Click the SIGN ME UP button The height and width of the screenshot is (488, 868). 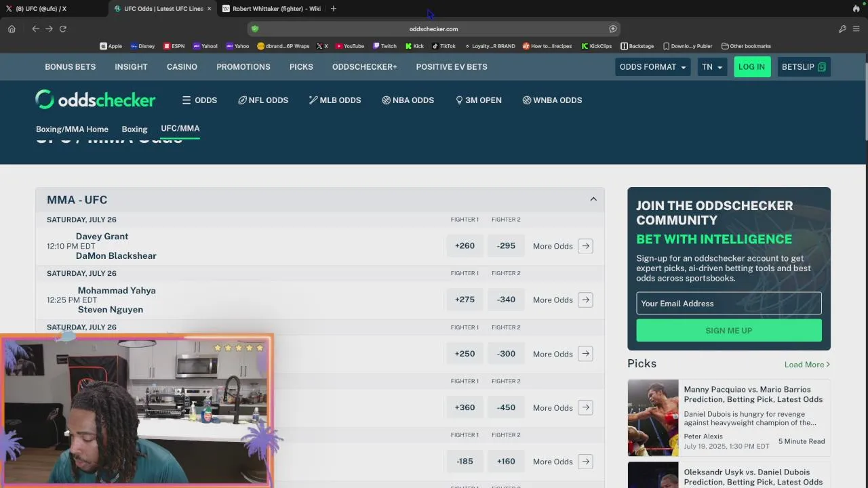click(729, 331)
